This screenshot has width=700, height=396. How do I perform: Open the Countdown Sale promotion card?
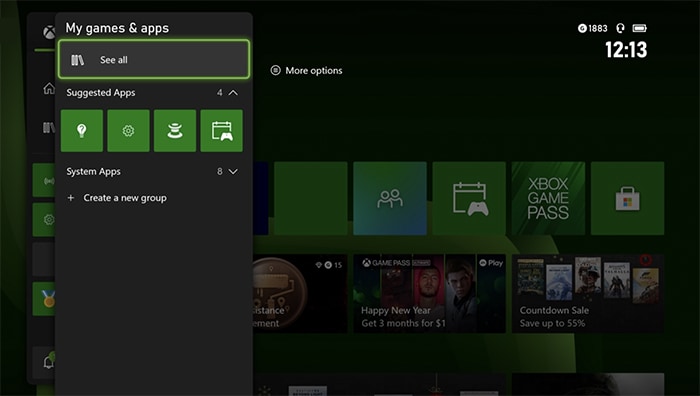[588, 293]
